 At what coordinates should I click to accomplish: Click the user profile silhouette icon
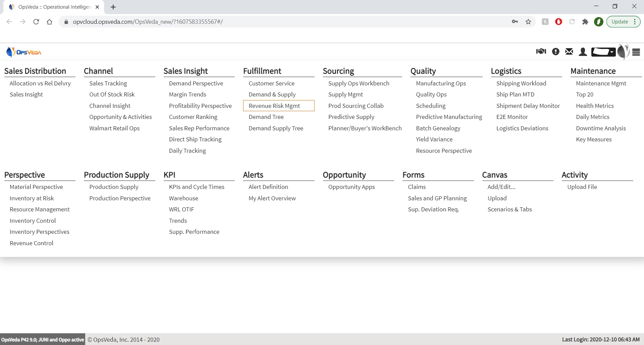[x=583, y=52]
